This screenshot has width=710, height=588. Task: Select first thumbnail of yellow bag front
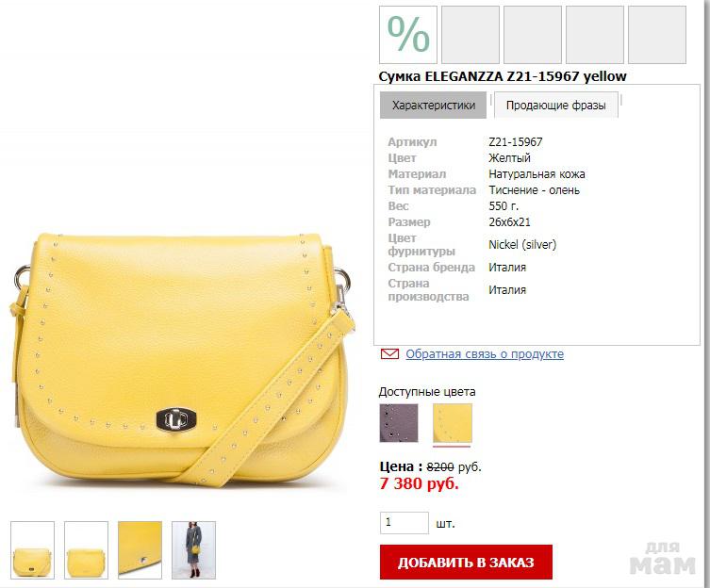point(33,550)
